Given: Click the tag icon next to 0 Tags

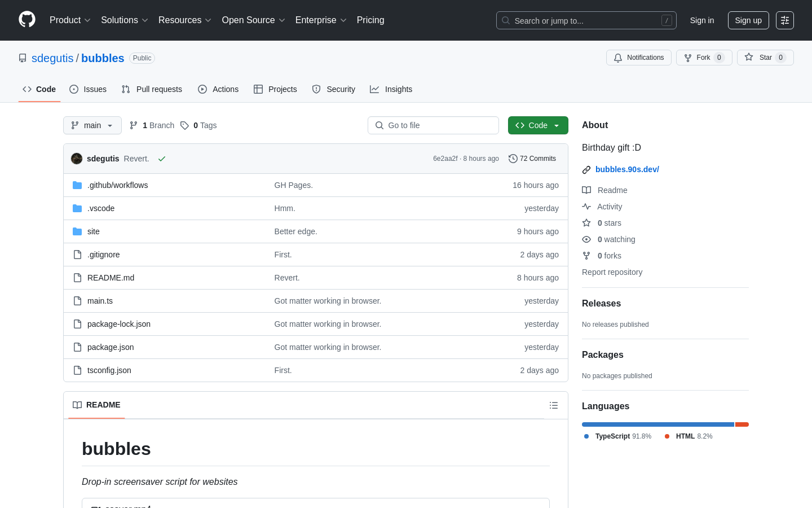Looking at the screenshot, I should 184,125.
